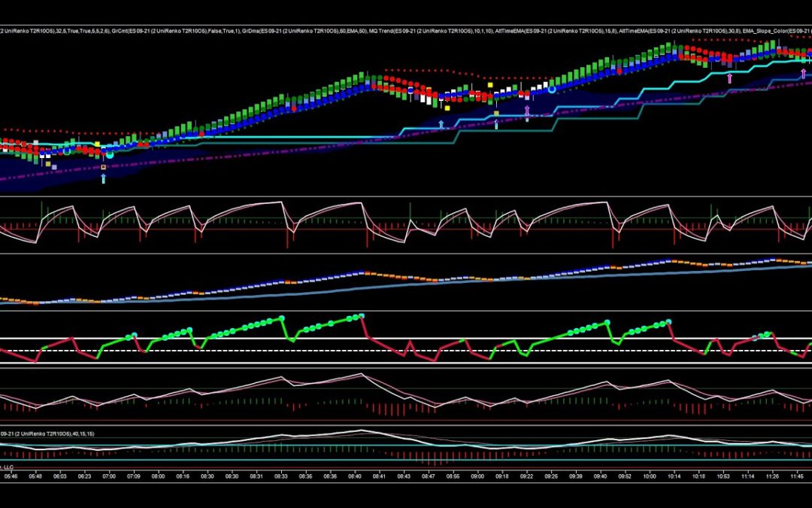The image size is (812, 508).
Task: Click the oscillator peak dot above 08:40
Action: (361, 315)
